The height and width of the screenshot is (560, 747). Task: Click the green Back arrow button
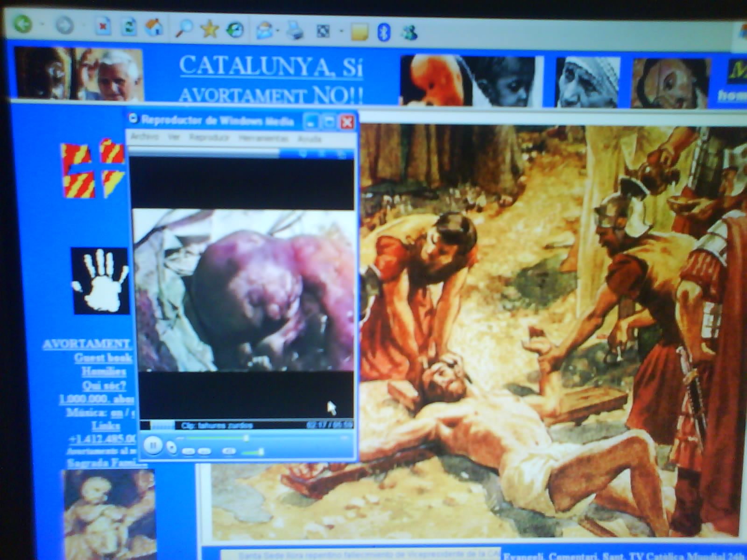22,23
